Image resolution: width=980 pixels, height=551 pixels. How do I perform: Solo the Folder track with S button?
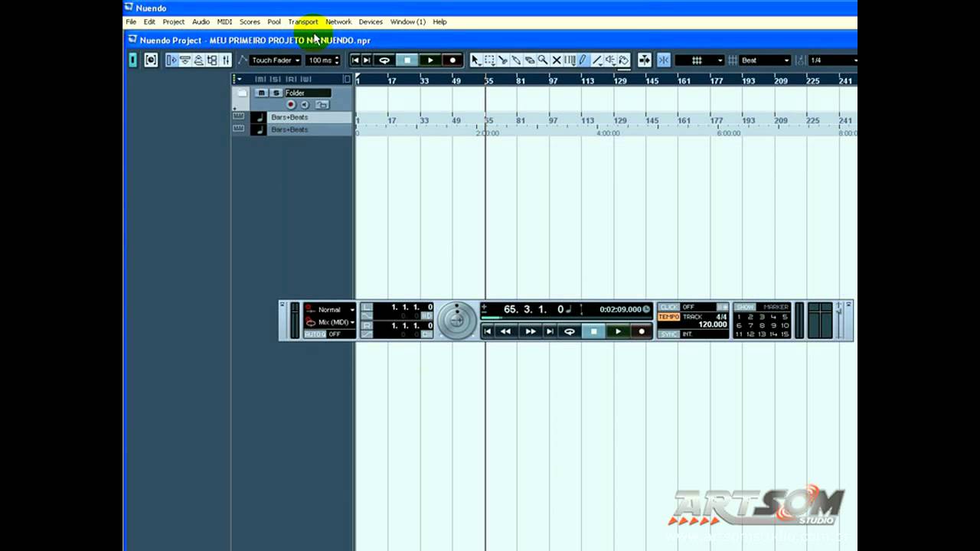pyautogui.click(x=276, y=93)
